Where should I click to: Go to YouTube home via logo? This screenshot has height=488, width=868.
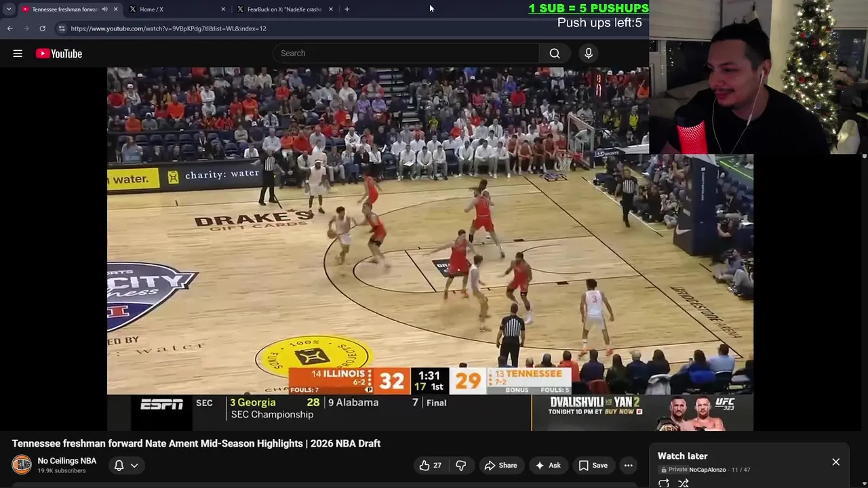tap(59, 54)
